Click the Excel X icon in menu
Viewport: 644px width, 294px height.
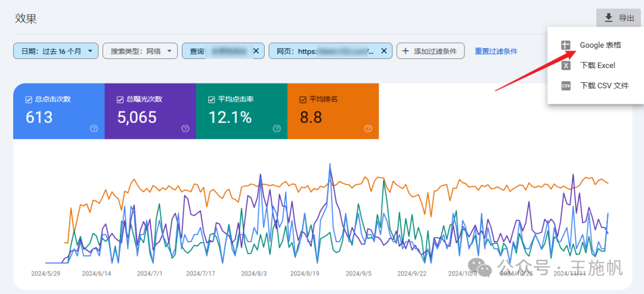click(566, 65)
